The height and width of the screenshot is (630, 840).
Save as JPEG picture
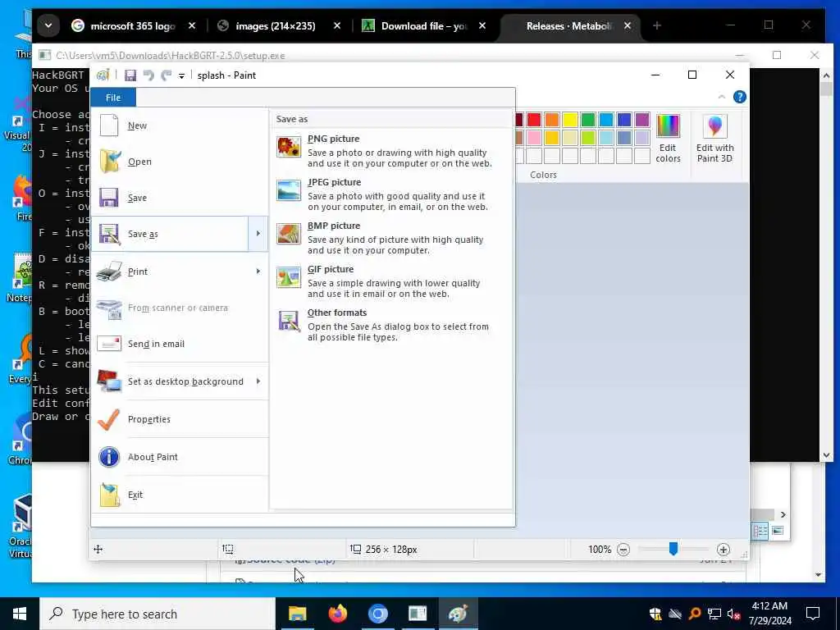[x=391, y=194]
